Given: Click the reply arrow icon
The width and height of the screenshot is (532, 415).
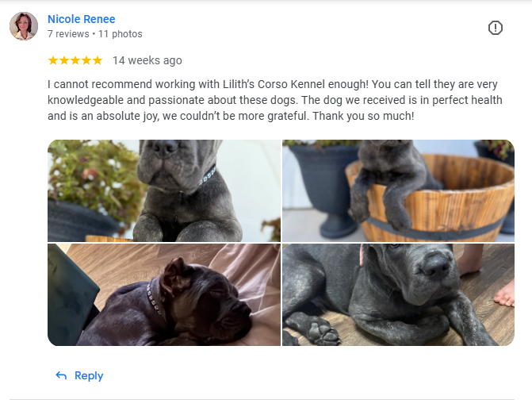Looking at the screenshot, I should [x=61, y=375].
